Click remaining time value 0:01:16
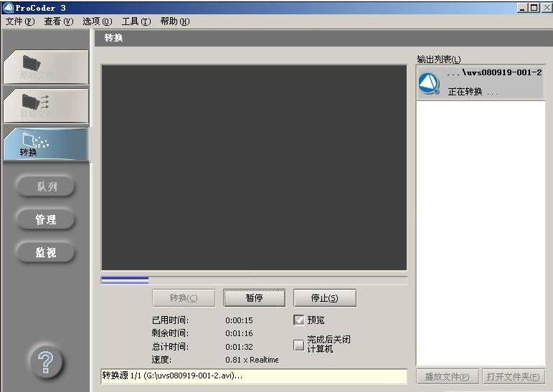The height and width of the screenshot is (392, 553). click(x=239, y=333)
